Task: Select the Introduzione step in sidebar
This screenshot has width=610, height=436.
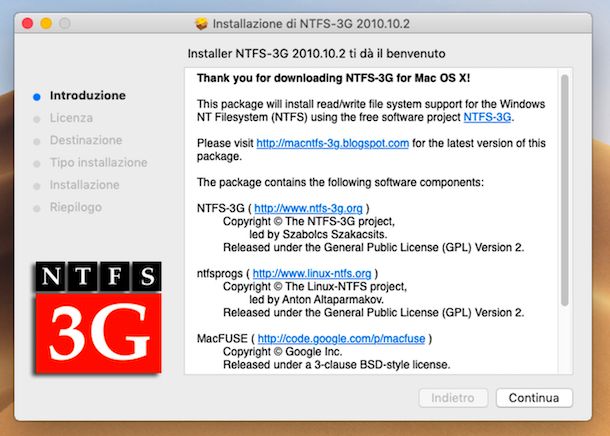Action: click(88, 96)
